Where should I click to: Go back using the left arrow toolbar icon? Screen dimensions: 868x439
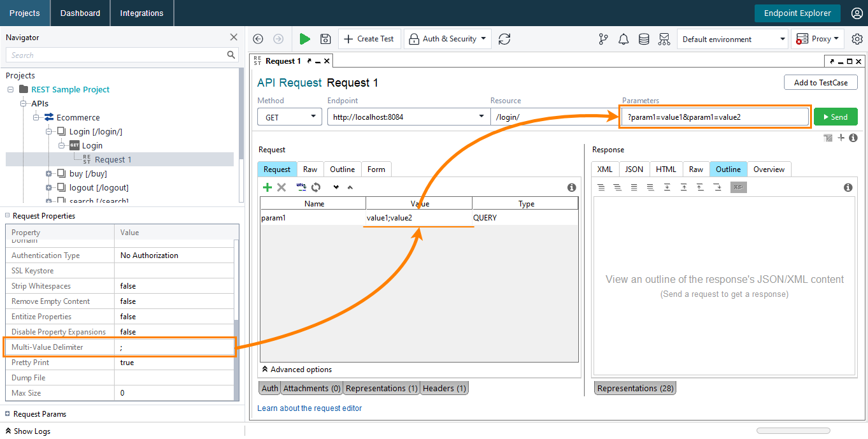258,39
